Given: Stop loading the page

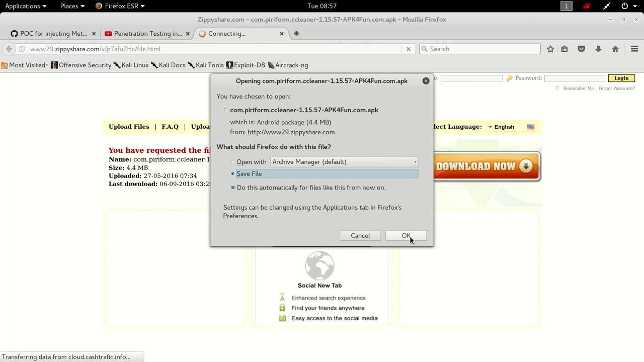Looking at the screenshot, I should 409,49.
